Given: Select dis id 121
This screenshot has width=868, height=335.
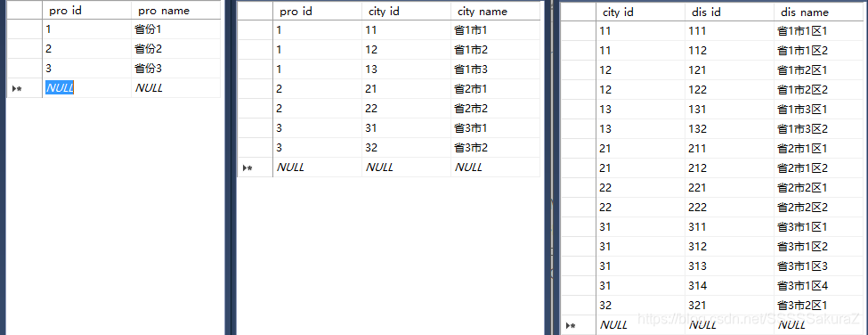Looking at the screenshot, I should (x=729, y=70).
